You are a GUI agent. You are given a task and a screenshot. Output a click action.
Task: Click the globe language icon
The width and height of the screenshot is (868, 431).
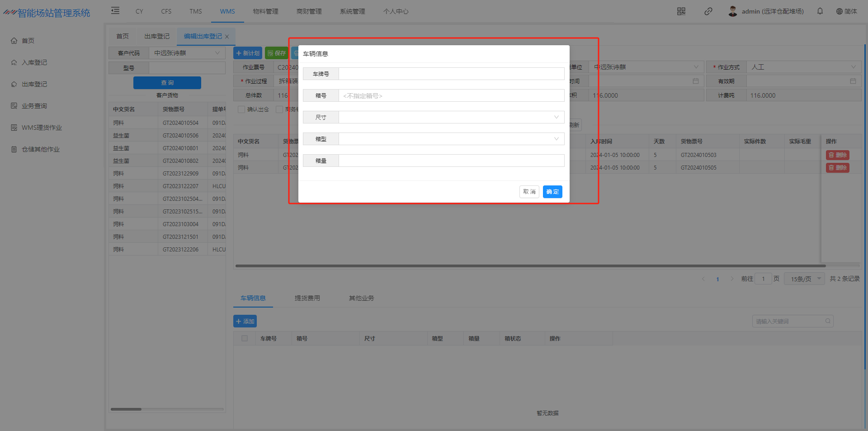(840, 11)
